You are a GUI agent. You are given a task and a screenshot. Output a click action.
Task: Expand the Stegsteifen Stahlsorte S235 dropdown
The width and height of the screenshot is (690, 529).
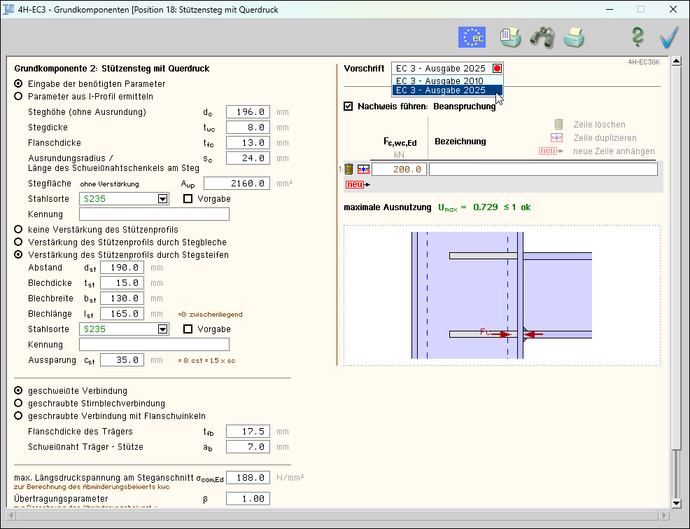(x=161, y=328)
